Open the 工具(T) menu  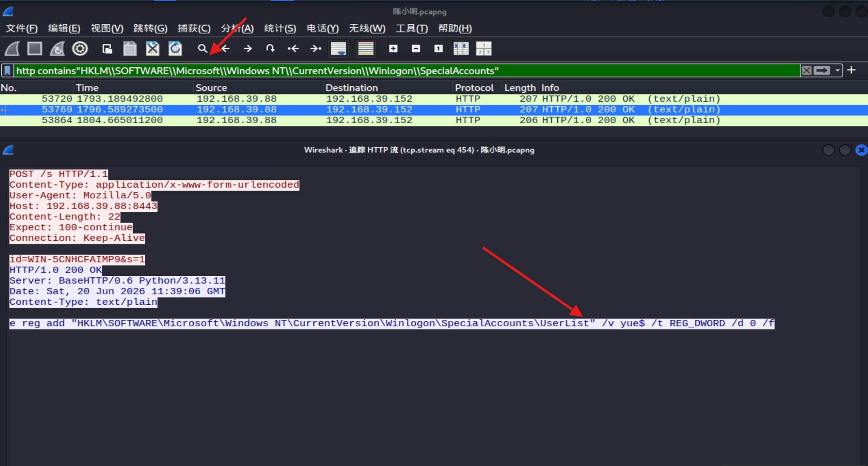point(412,28)
